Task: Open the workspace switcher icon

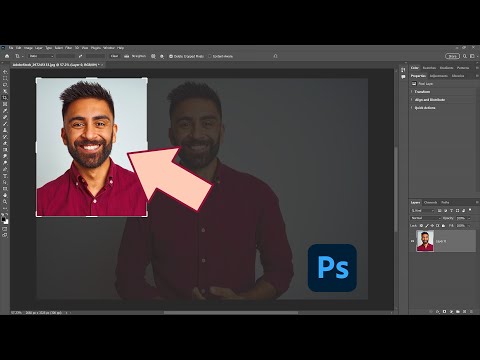Action: coord(472,56)
